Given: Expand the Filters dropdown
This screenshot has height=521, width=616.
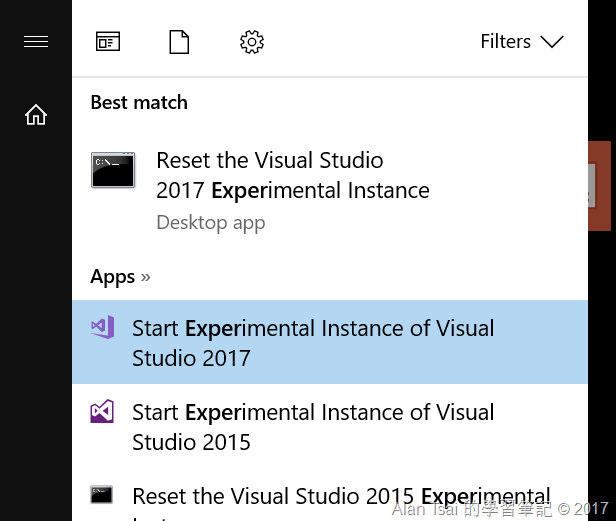Looking at the screenshot, I should 522,41.
